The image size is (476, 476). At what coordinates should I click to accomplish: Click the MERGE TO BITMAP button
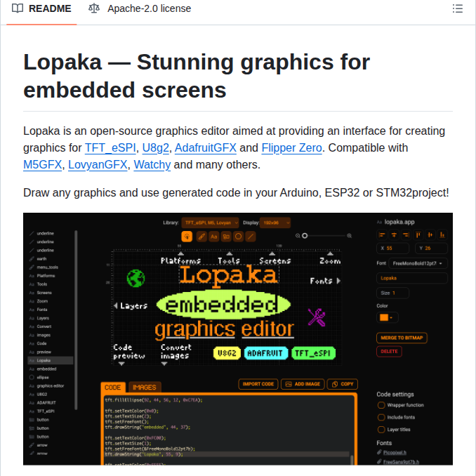402,338
